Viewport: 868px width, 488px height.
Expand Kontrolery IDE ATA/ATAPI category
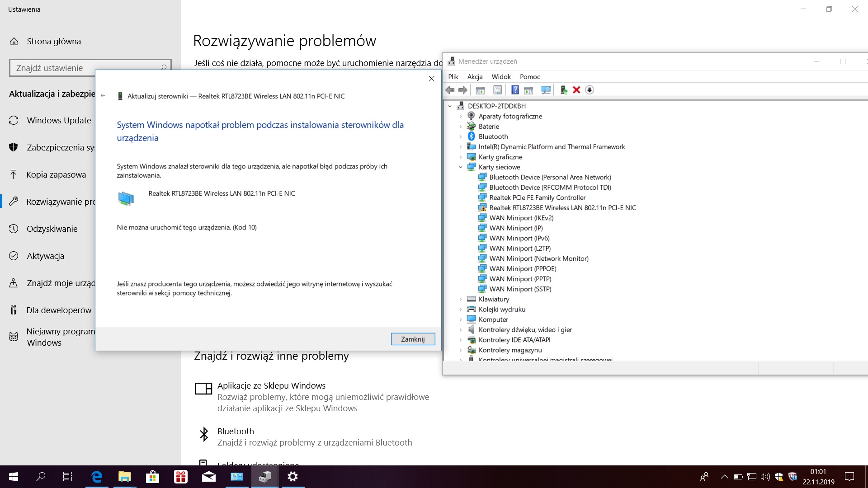(x=461, y=340)
